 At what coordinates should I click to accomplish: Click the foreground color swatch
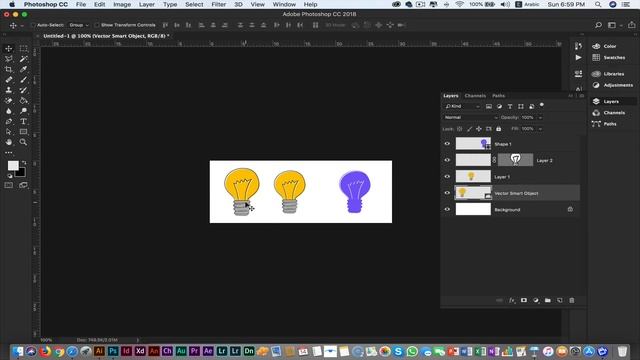[x=13, y=165]
